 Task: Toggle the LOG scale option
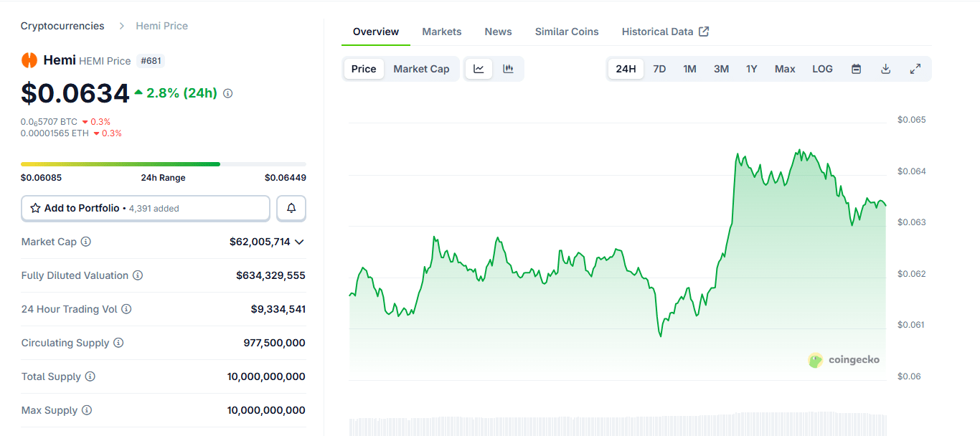(822, 69)
